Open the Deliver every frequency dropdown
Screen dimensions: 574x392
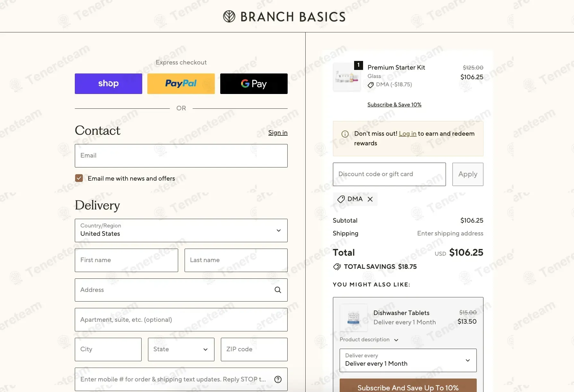(408, 360)
